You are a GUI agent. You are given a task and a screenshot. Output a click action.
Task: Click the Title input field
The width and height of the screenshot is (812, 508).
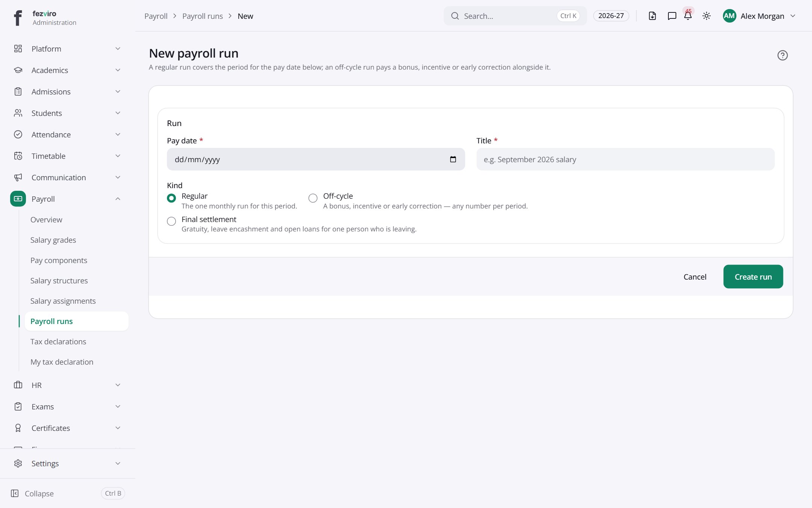click(626, 159)
